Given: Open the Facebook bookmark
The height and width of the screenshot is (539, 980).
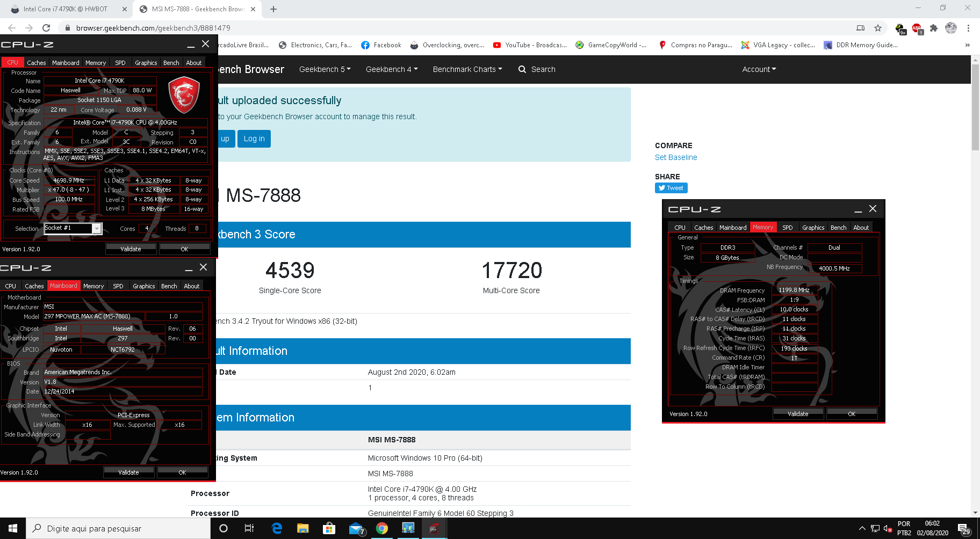Looking at the screenshot, I should click(381, 45).
